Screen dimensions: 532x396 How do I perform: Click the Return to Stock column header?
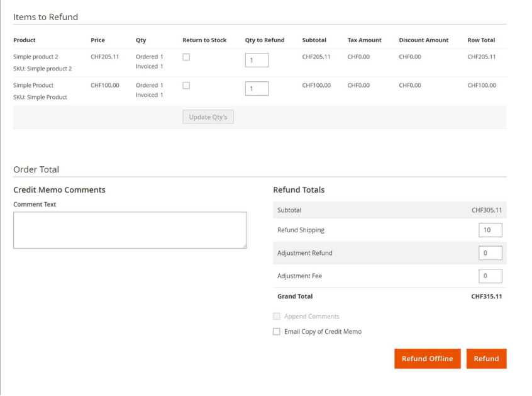pos(204,40)
